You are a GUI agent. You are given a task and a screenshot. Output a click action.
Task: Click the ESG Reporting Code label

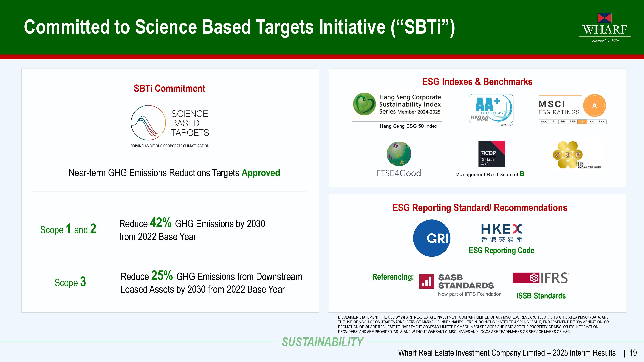point(501,250)
